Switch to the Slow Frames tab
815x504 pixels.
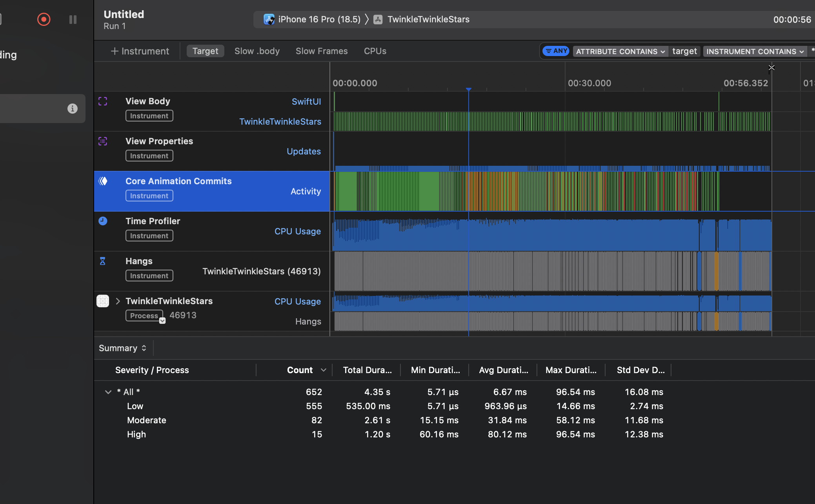click(x=321, y=51)
